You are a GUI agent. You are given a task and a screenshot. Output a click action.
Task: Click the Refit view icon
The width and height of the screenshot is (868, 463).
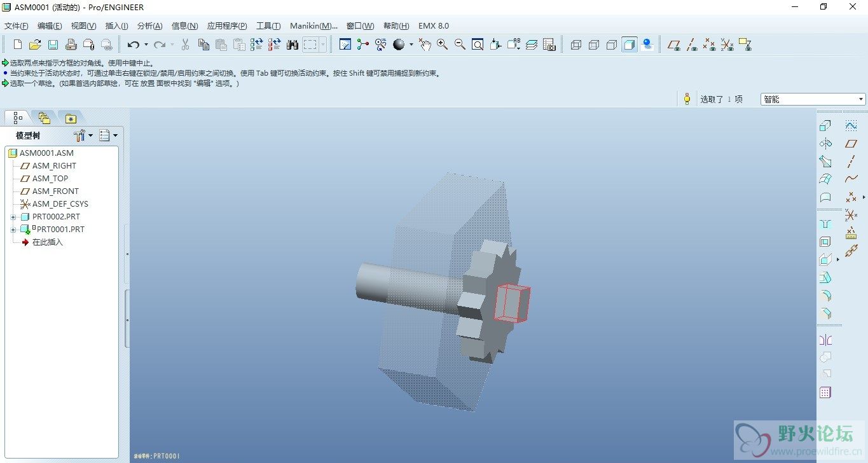(x=478, y=45)
